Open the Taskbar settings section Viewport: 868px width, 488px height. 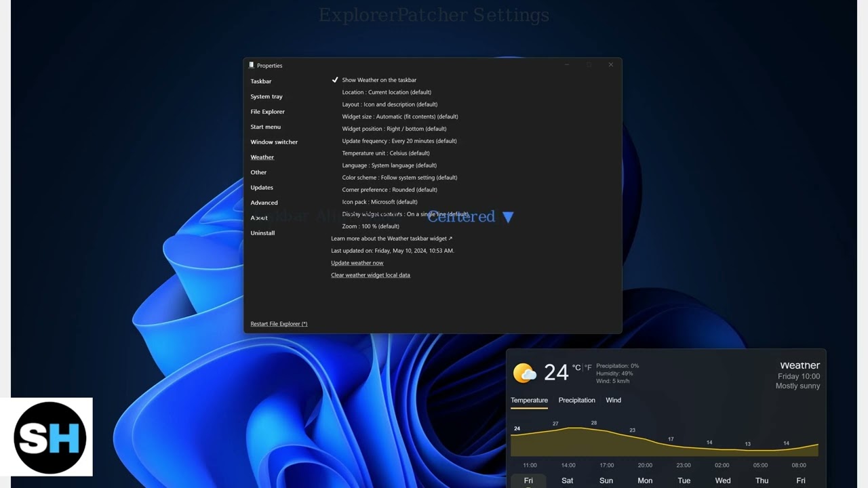(x=261, y=81)
